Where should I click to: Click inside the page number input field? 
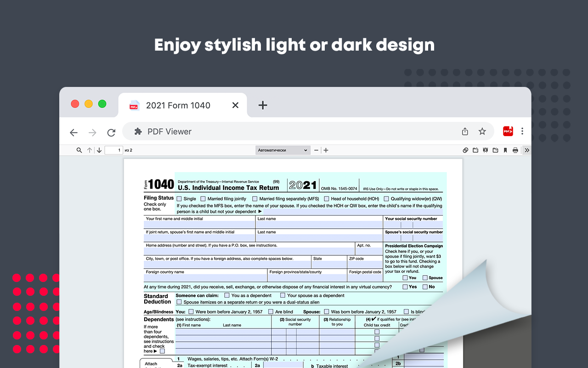[x=113, y=150]
